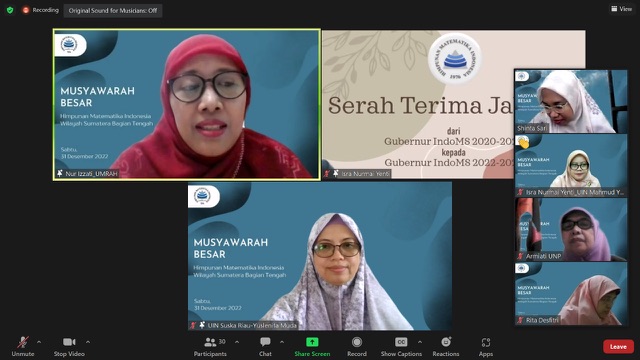Click the UIN Suska Riau-Yuslenita Muda name label

click(252, 325)
